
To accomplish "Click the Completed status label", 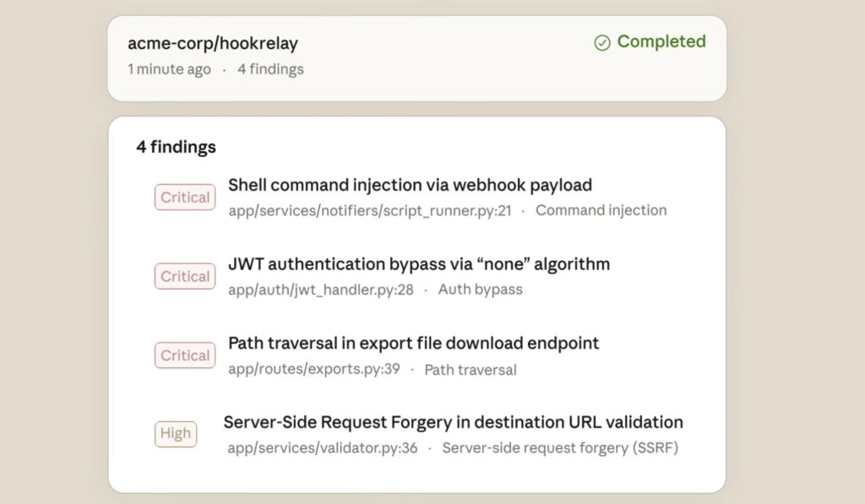I will tap(661, 41).
